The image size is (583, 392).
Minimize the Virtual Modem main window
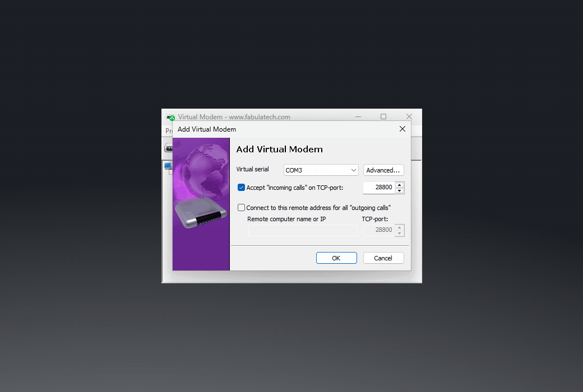click(x=358, y=116)
